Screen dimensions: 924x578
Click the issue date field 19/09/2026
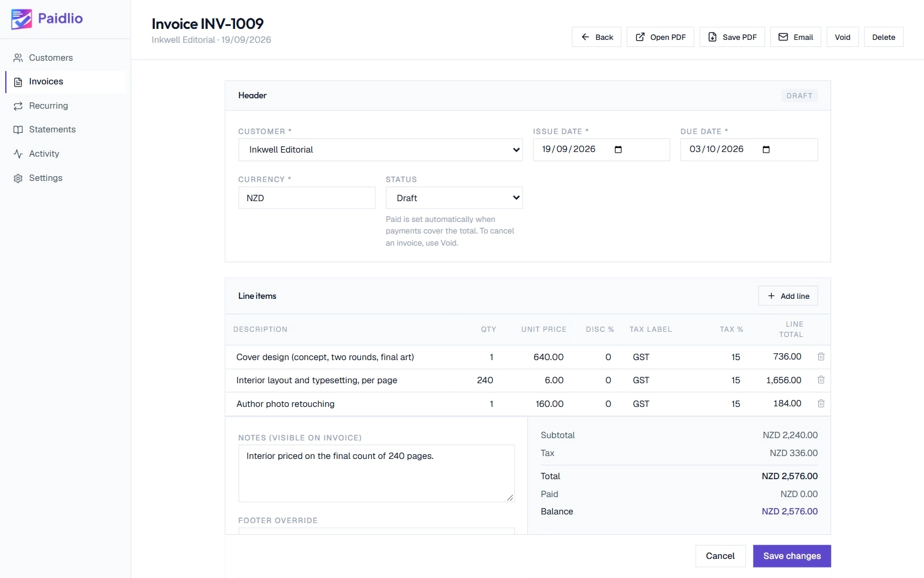pyautogui.click(x=601, y=150)
